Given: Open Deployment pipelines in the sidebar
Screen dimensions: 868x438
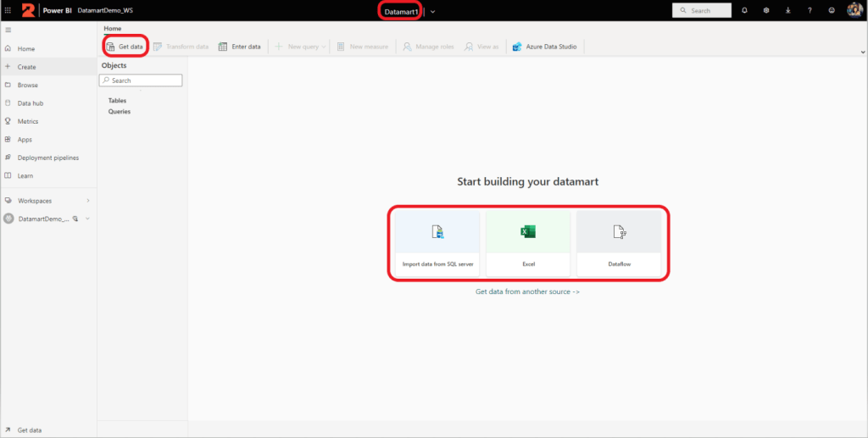Looking at the screenshot, I should tap(47, 158).
